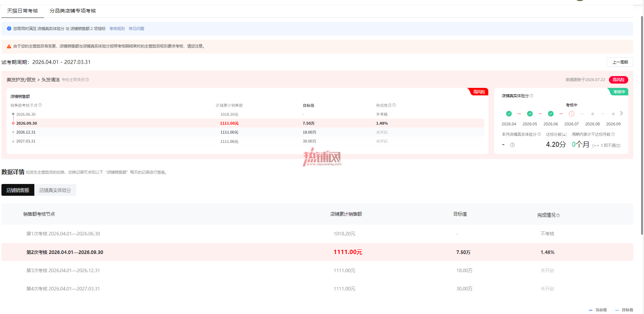
Task: Open the 常见问题 link
Action: 136,29
